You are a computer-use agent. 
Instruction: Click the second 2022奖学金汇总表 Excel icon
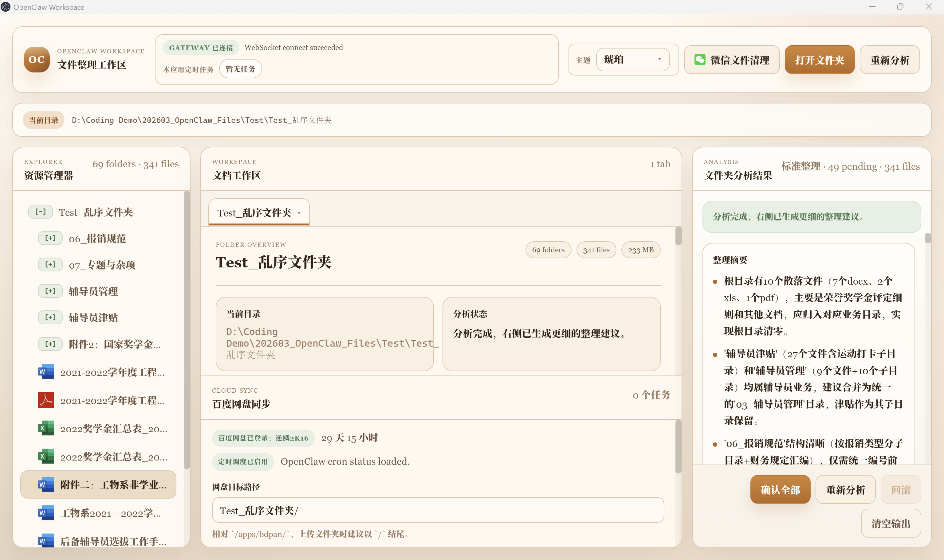(x=46, y=457)
